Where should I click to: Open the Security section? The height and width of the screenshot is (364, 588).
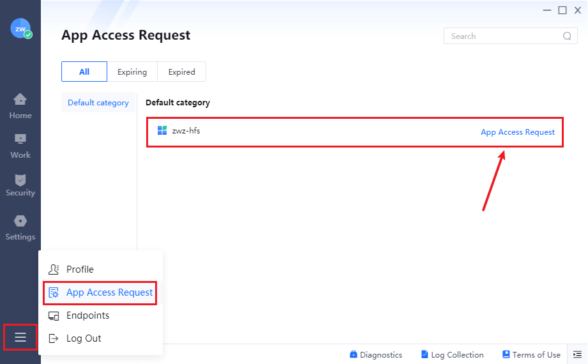tap(20, 185)
